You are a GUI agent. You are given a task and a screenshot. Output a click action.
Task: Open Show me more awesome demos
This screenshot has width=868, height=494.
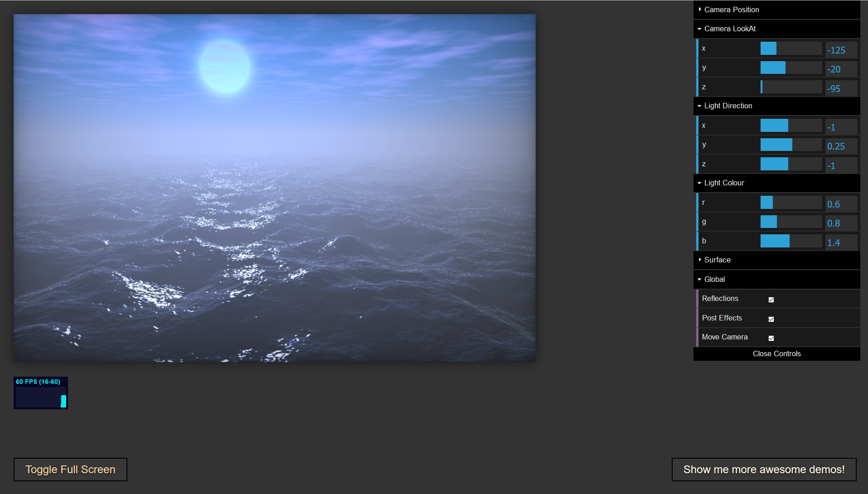click(x=764, y=470)
